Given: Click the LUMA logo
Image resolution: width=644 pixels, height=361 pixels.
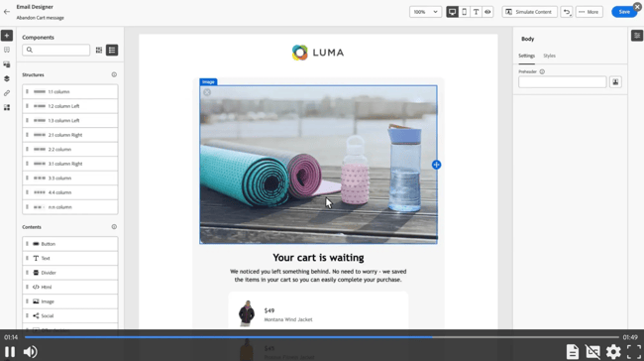Looking at the screenshot, I should click(318, 53).
